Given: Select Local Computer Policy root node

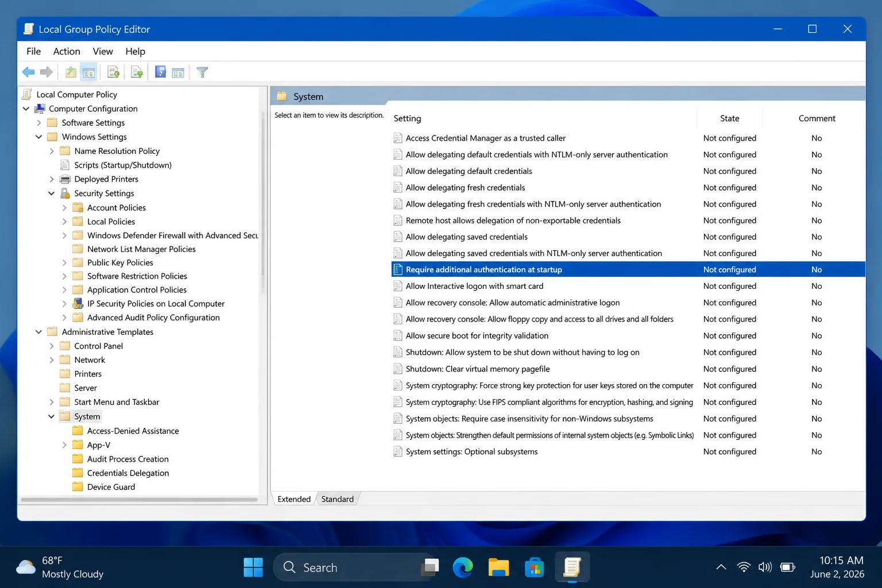Looking at the screenshot, I should [76, 95].
